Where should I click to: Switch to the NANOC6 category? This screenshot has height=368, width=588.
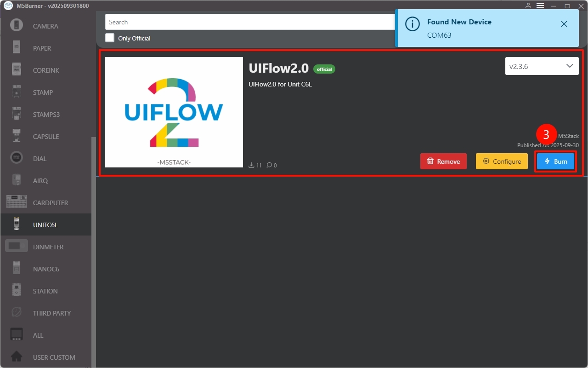(46, 269)
